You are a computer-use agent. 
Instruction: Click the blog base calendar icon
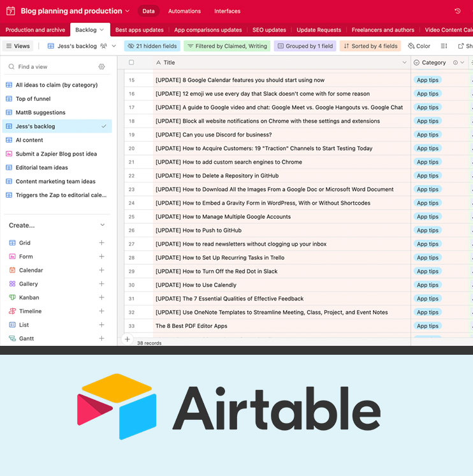[x=10, y=11]
